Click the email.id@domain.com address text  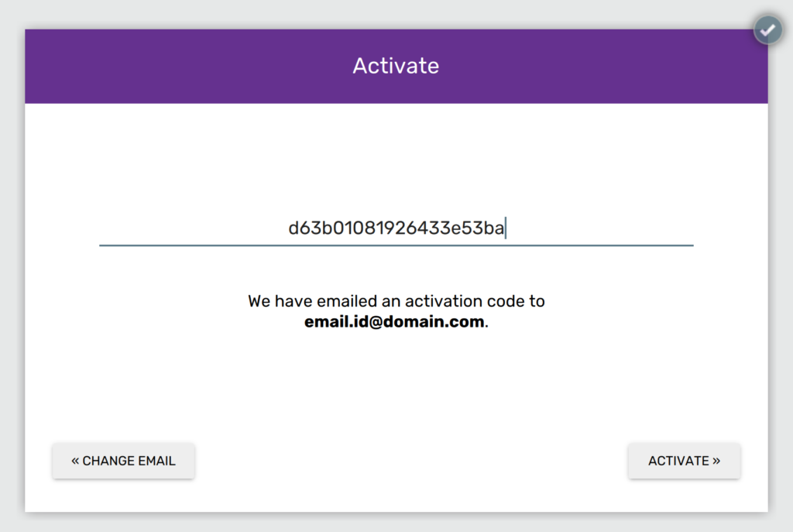(394, 322)
